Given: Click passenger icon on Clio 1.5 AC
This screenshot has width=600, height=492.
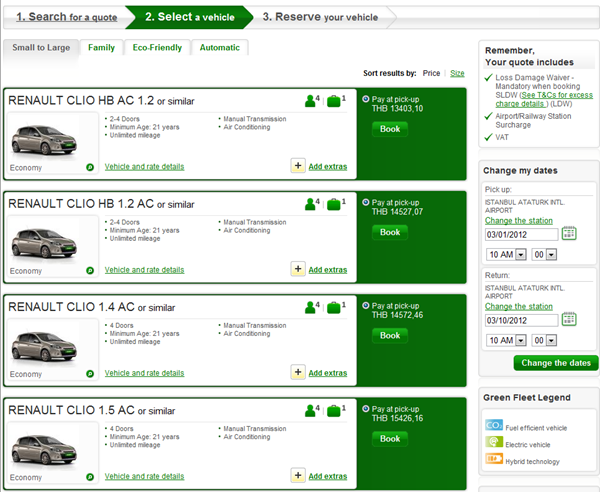Looking at the screenshot, I should point(310,411).
